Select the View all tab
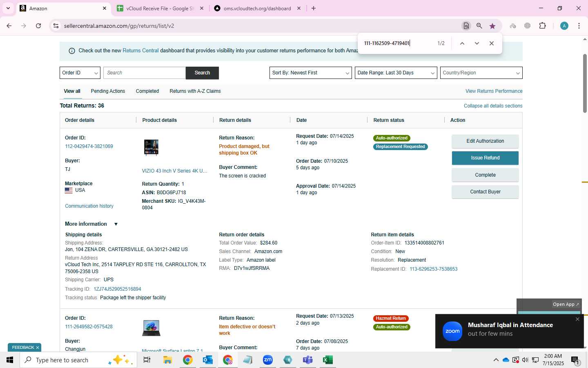The image size is (588, 368). (x=72, y=91)
